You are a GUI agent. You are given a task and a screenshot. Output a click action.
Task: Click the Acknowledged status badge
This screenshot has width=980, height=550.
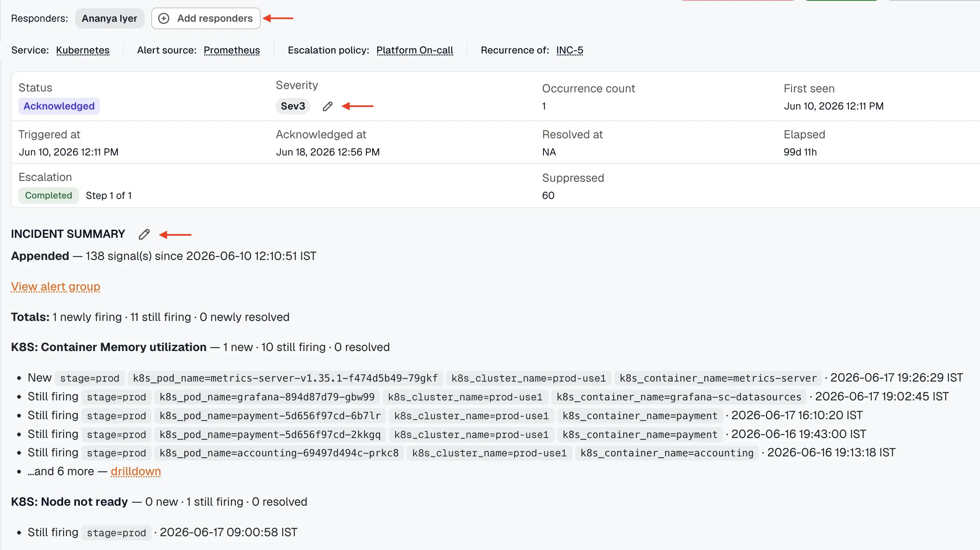pos(59,106)
